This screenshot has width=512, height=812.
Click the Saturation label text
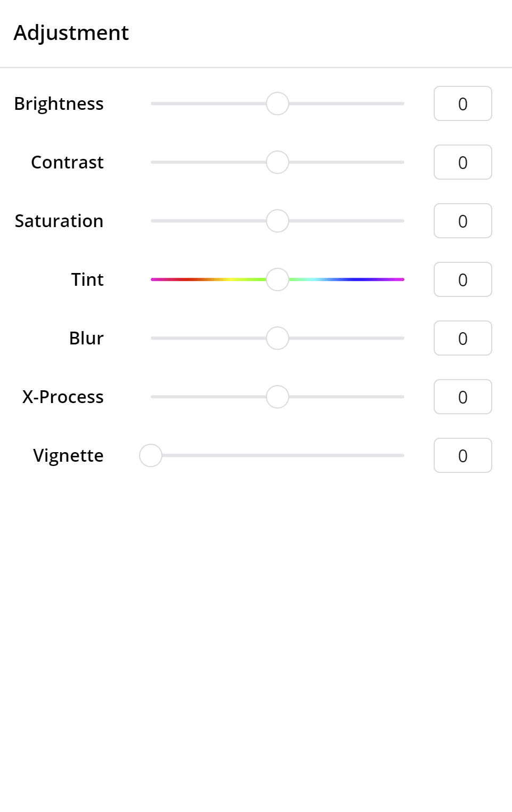click(x=59, y=221)
